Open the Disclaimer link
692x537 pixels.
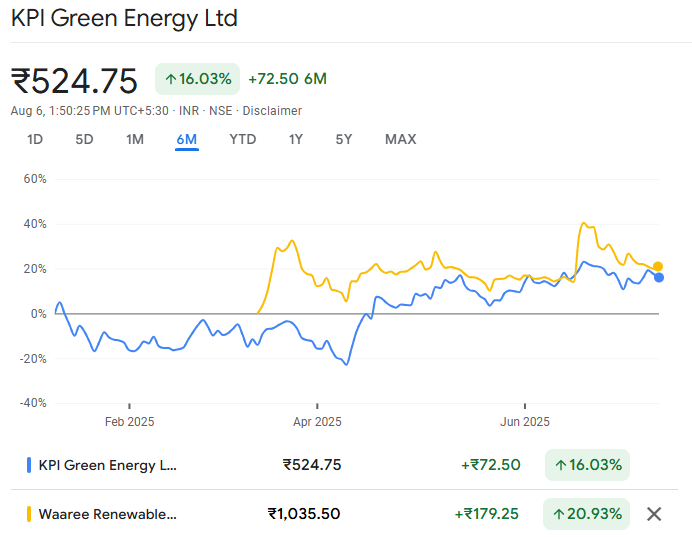[x=272, y=111]
